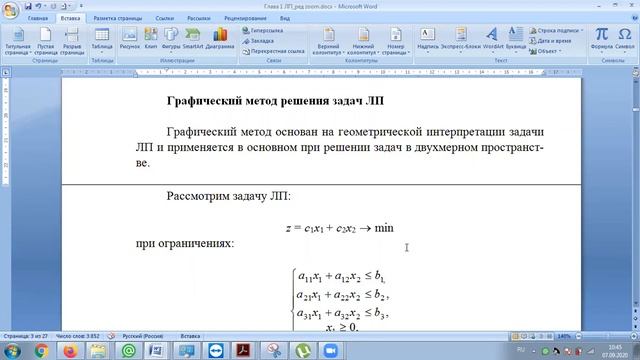Insert a Рисунок (picture) from file
The image size is (640, 360).
tap(130, 39)
